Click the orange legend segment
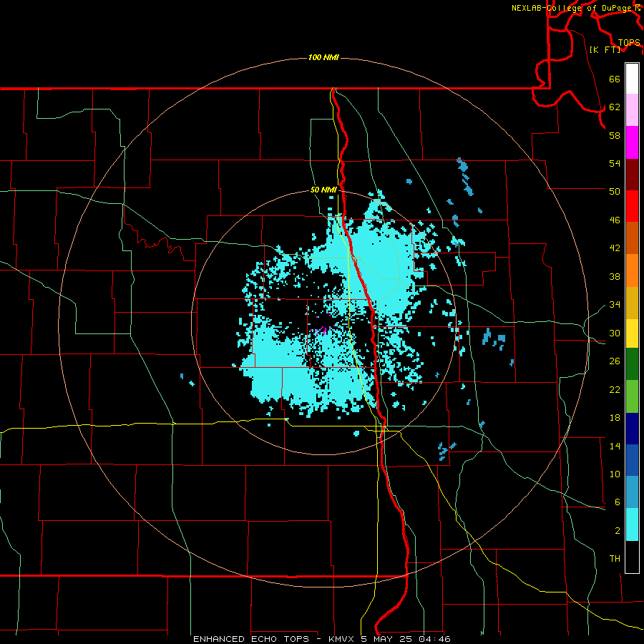Viewport: 644px width, 644px height. 632,270
